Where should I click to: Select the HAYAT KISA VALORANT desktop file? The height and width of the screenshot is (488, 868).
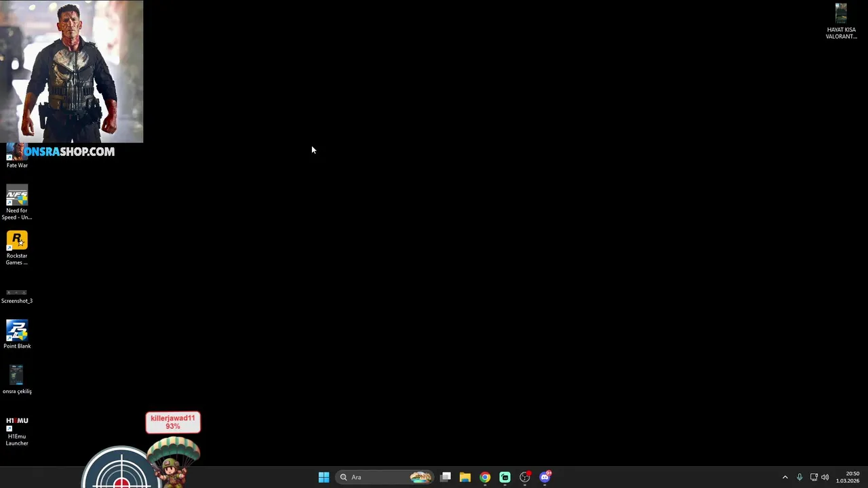[x=841, y=22]
